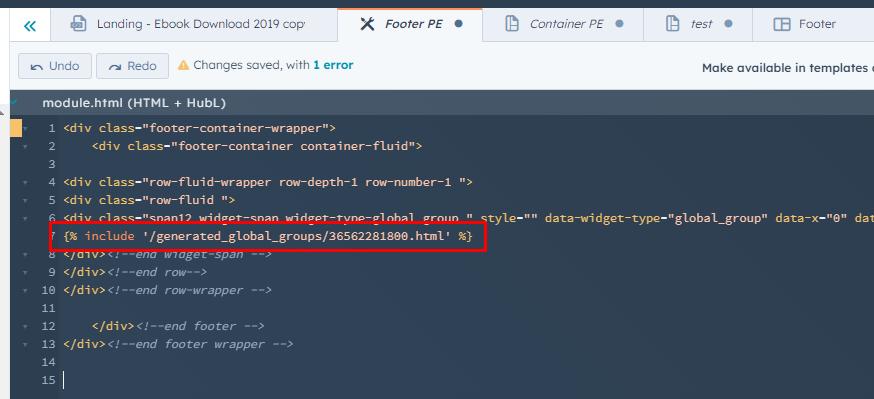Click the module.html (HTML + HubL) header
Image resolution: width=874 pixels, height=399 pixels.
pyautogui.click(x=134, y=103)
